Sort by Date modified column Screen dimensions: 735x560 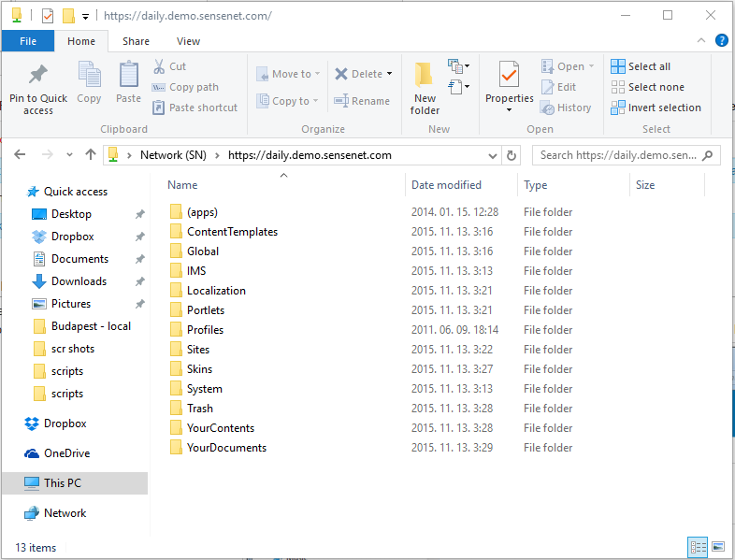446,185
